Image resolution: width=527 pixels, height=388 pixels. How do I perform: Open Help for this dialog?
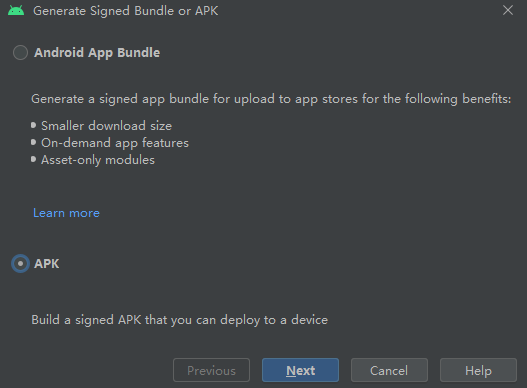coord(478,370)
